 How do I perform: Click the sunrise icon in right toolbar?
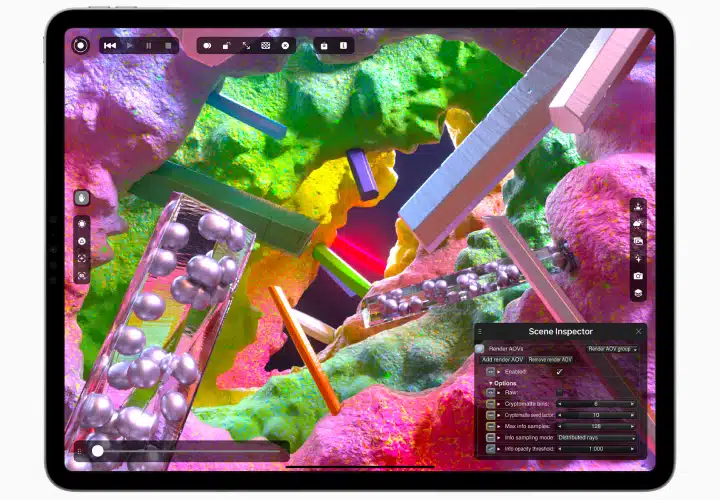tap(638, 207)
